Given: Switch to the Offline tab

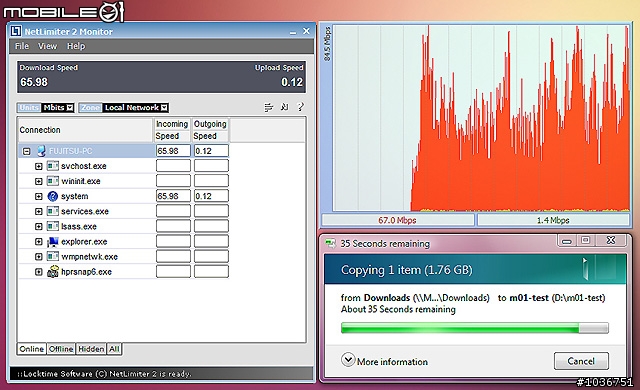Looking at the screenshot, I should (61, 349).
